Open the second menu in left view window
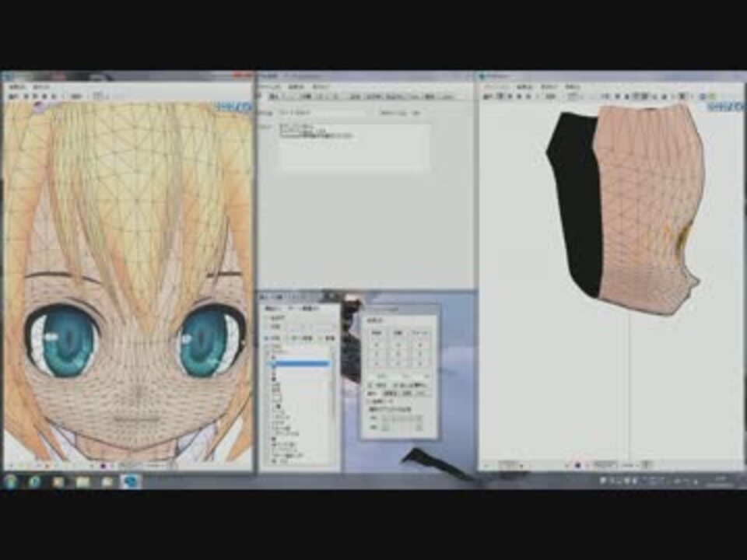Image resolution: width=747 pixels, height=560 pixels. point(41,87)
